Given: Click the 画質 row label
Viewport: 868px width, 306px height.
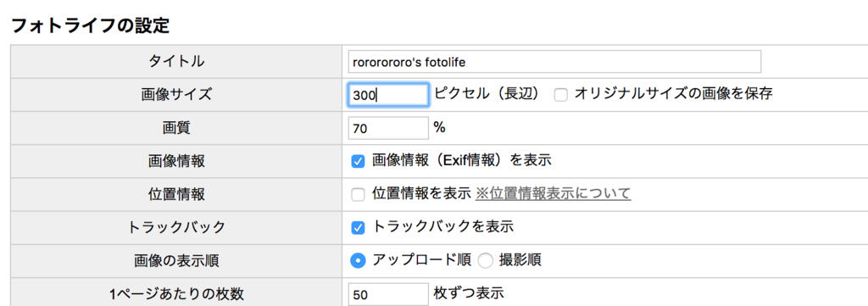Looking at the screenshot, I should [176, 128].
